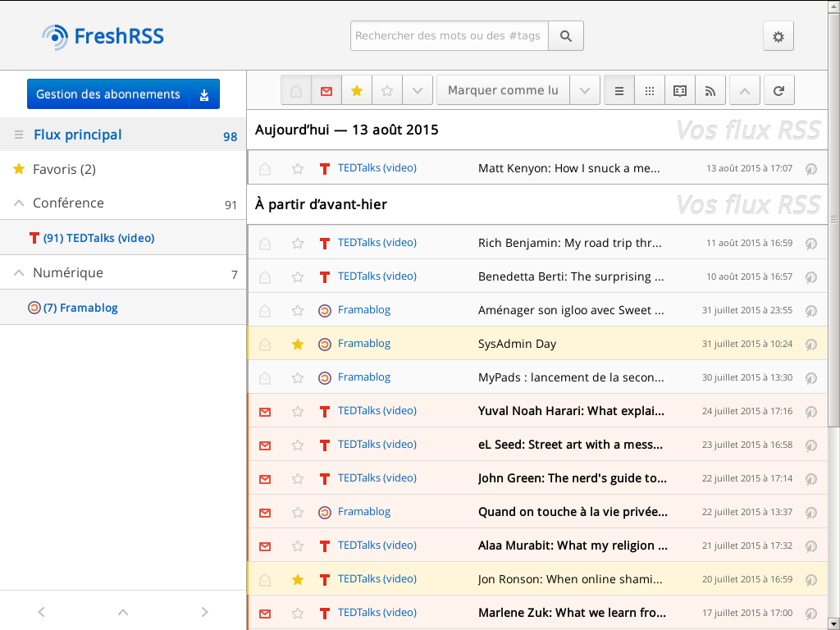Toggle showing favorites filter
This screenshot has width=840, height=630.
(357, 90)
